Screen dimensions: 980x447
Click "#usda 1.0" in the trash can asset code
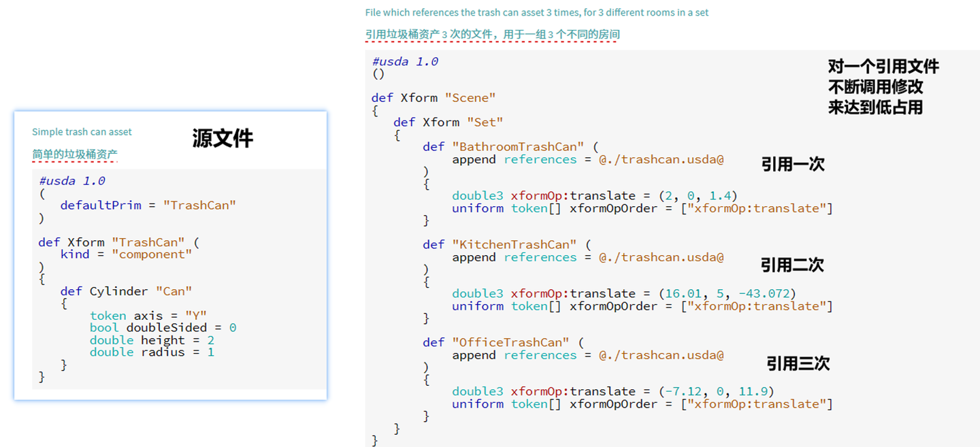pyautogui.click(x=72, y=181)
